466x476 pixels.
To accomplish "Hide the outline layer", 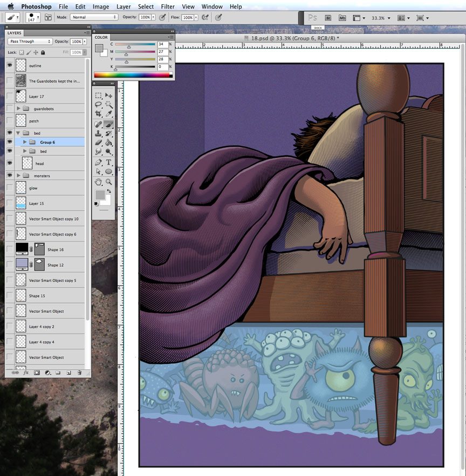I will pos(10,65).
